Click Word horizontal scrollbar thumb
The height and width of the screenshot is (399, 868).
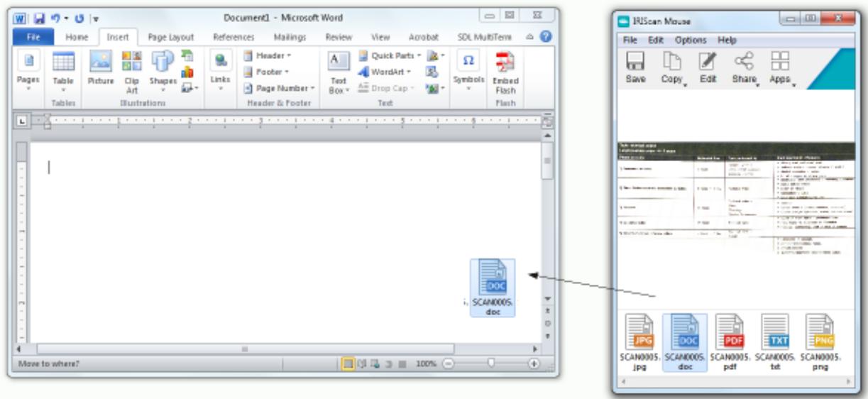point(245,349)
